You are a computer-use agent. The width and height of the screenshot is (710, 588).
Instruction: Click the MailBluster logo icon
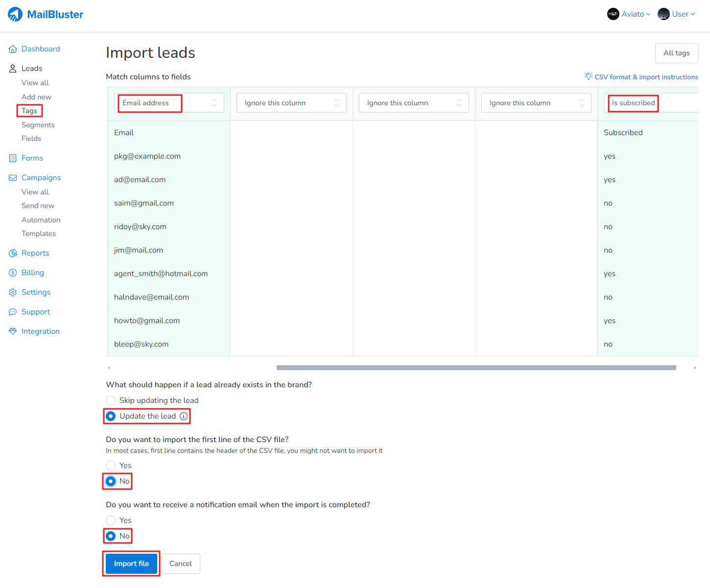(x=15, y=14)
